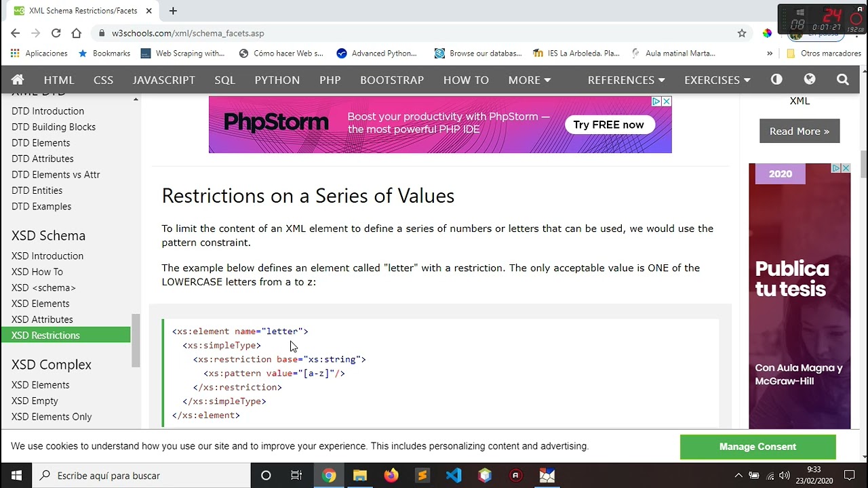Open the search magnifier icon
Image resolution: width=868 pixels, height=488 pixels.
843,79
